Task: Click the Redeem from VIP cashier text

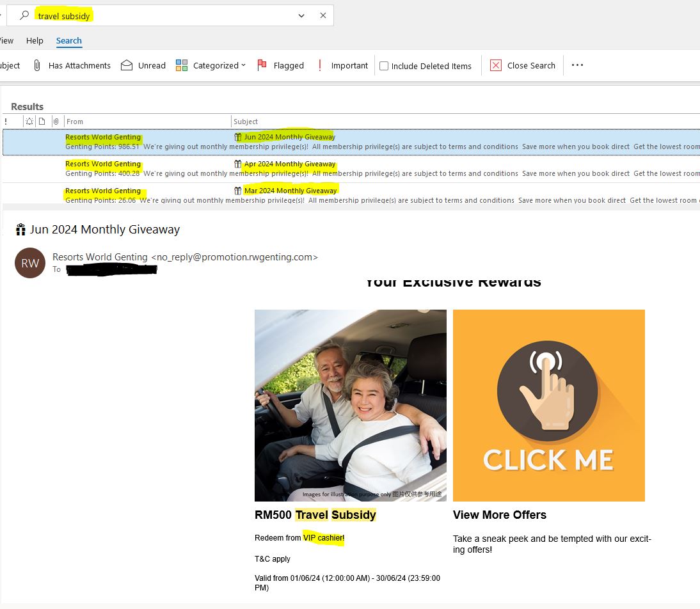Action: point(299,537)
